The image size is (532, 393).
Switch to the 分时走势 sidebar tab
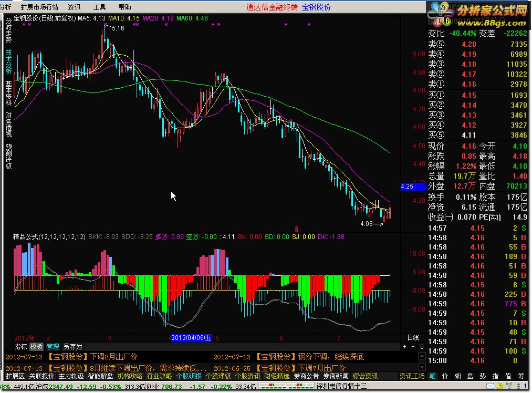click(8, 30)
